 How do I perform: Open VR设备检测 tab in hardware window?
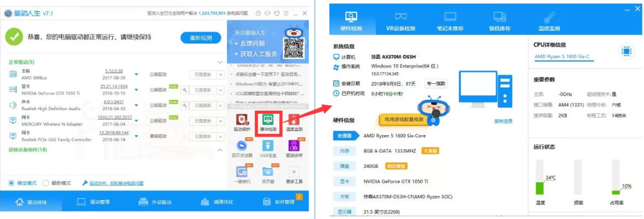(x=401, y=21)
